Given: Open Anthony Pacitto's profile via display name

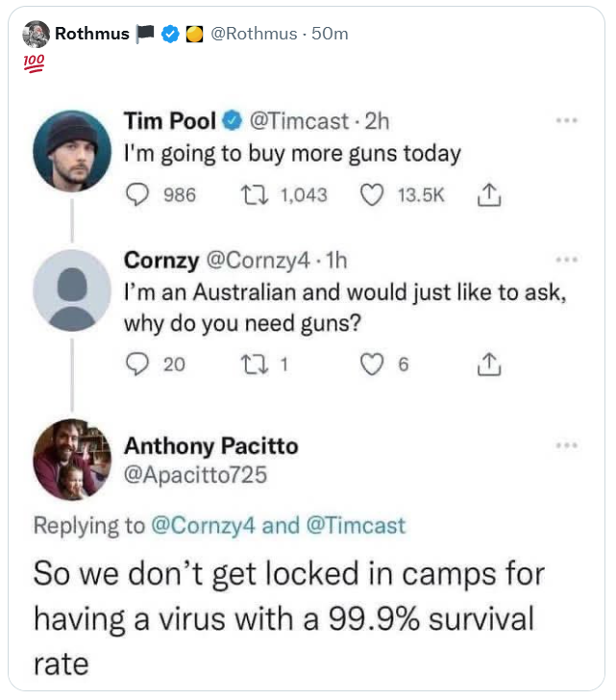Looking at the screenshot, I should (210, 446).
